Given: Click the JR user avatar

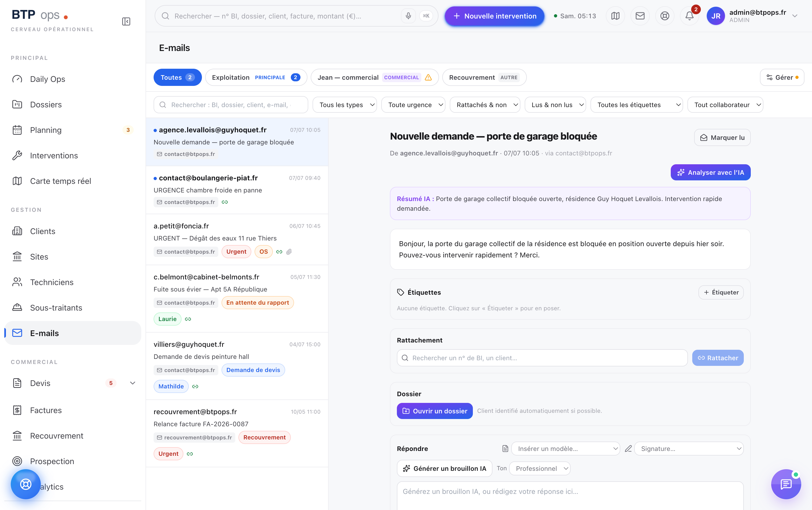Looking at the screenshot, I should click(716, 16).
